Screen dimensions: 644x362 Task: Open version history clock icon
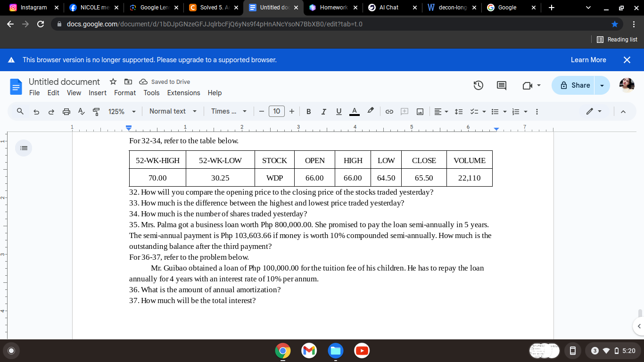(x=478, y=85)
